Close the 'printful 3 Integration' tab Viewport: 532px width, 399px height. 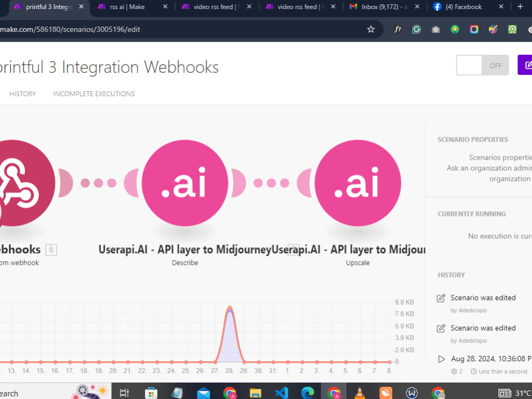81,6
